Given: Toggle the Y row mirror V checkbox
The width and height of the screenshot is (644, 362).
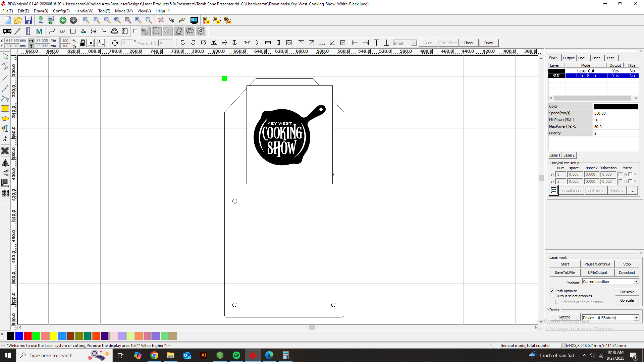Looking at the screenshot, I should point(630,181).
